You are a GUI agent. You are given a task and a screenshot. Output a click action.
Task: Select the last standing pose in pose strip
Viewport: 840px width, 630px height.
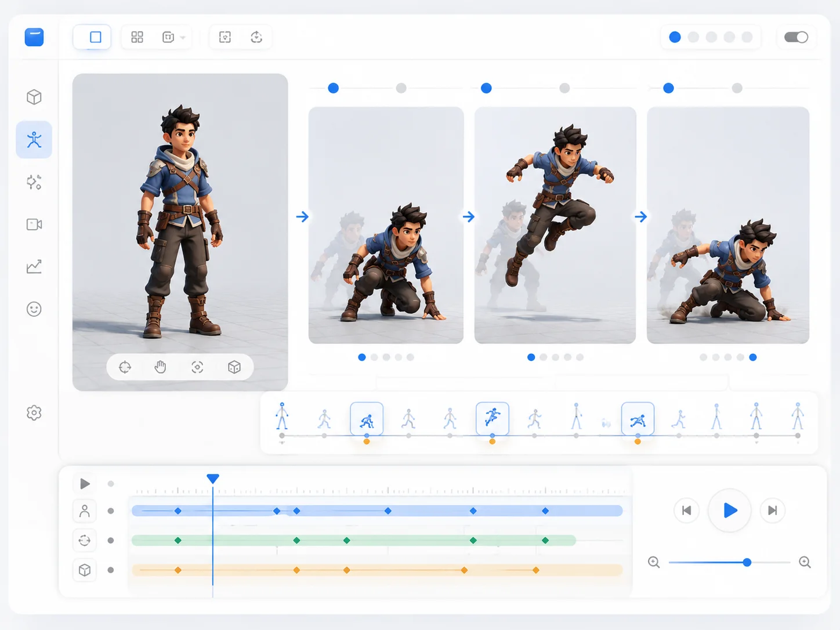(798, 417)
